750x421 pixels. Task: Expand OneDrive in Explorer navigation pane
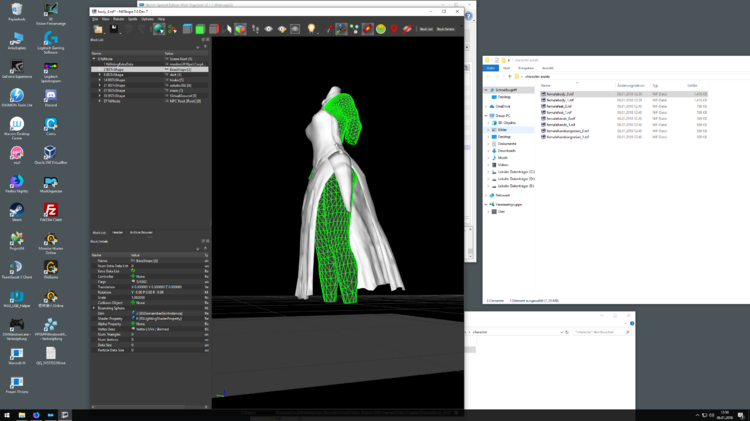click(486, 107)
